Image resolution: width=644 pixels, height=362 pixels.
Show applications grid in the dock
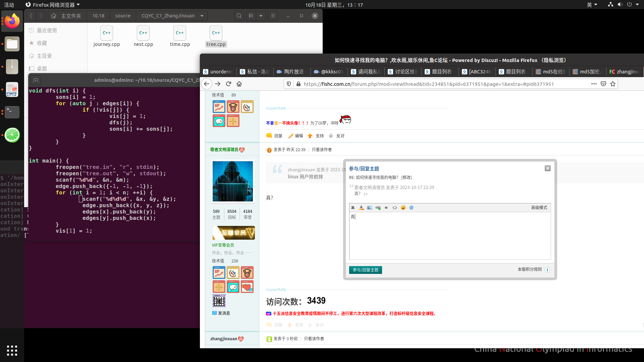[12, 351]
